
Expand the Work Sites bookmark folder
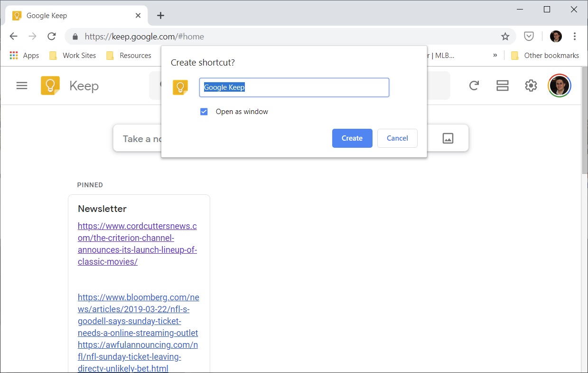pos(73,56)
